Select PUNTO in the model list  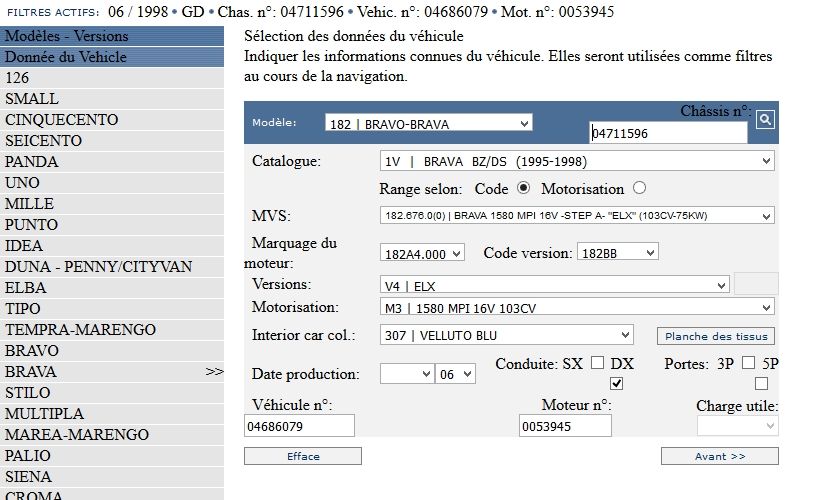point(112,225)
